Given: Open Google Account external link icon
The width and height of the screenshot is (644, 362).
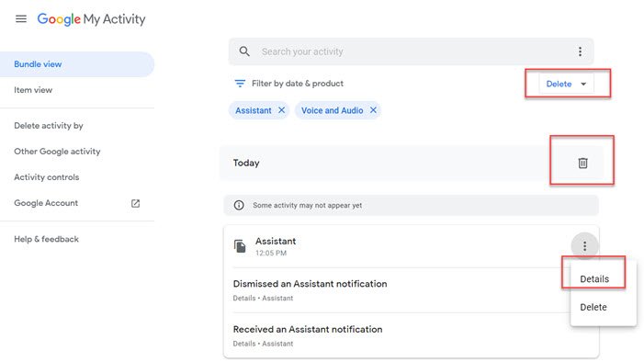Looking at the screenshot, I should (136, 203).
